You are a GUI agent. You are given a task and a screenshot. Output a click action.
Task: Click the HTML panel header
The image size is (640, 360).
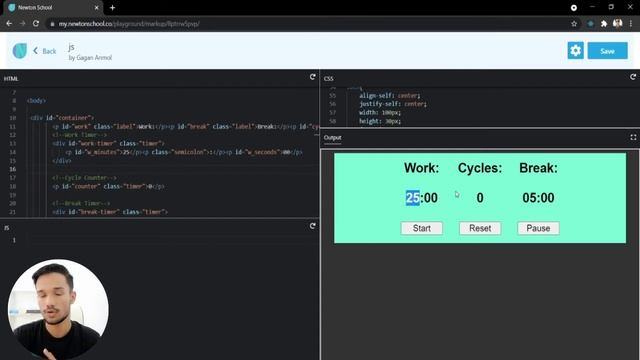(11, 78)
